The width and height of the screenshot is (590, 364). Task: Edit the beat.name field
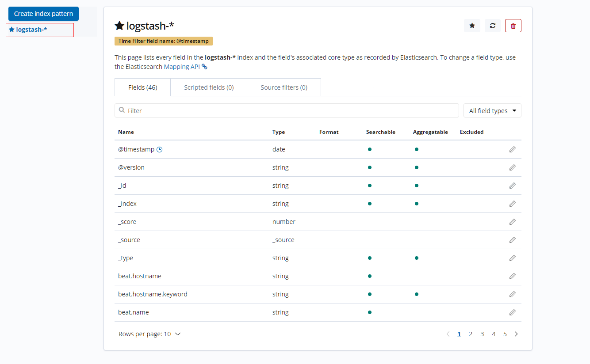[x=513, y=312]
